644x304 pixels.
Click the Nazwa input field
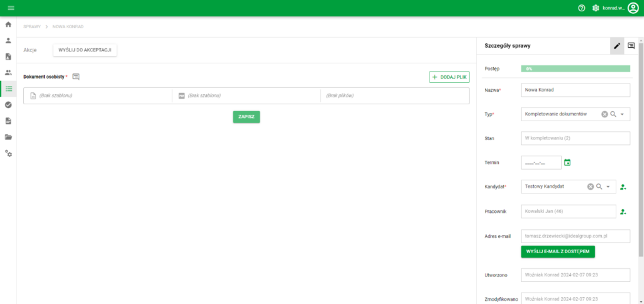[575, 90]
